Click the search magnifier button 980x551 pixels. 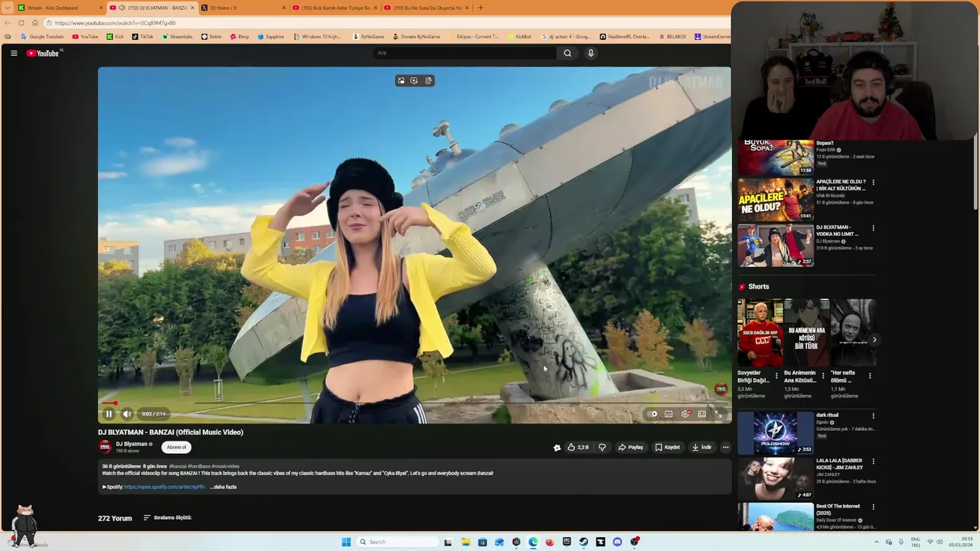pyautogui.click(x=567, y=53)
